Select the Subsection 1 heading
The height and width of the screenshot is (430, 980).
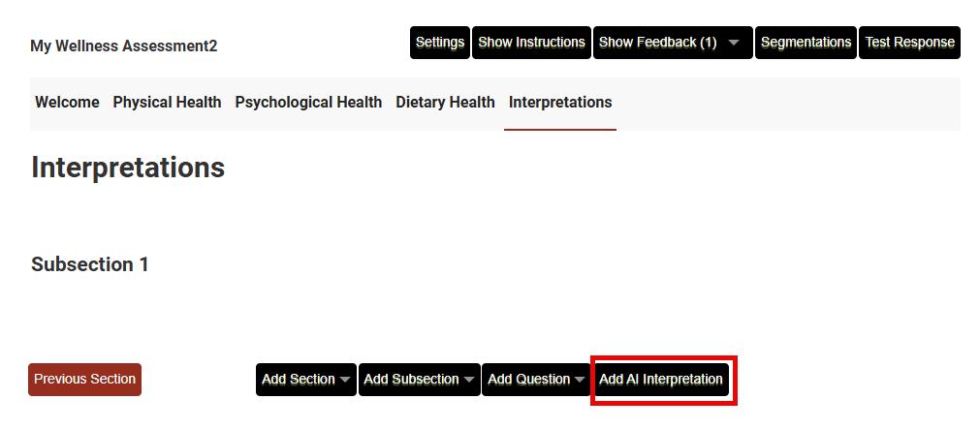[90, 264]
